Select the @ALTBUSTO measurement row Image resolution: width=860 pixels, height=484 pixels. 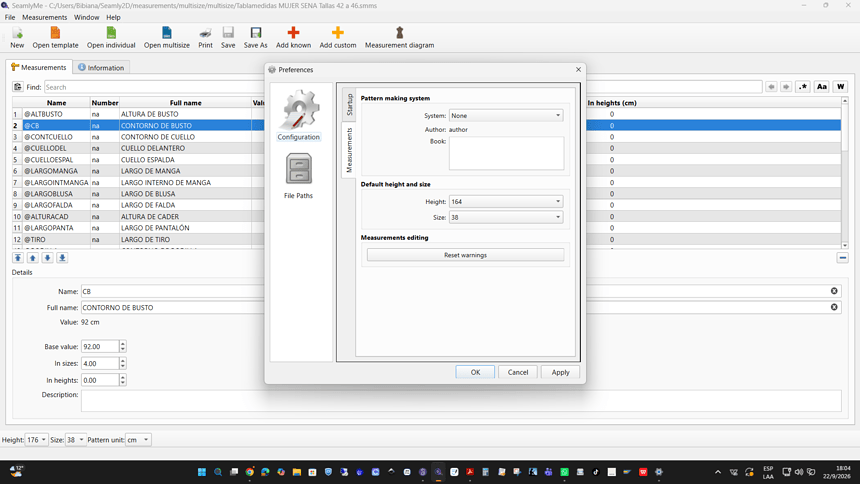pos(426,114)
